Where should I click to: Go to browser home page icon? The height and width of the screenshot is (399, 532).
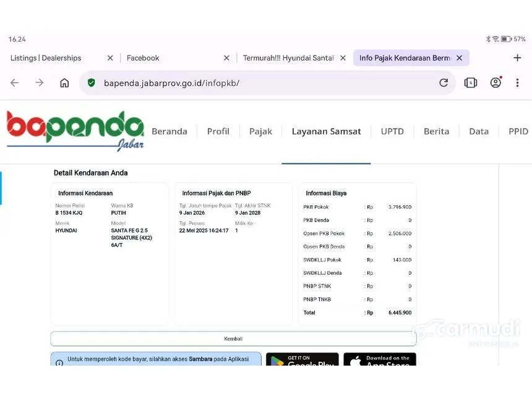(64, 83)
